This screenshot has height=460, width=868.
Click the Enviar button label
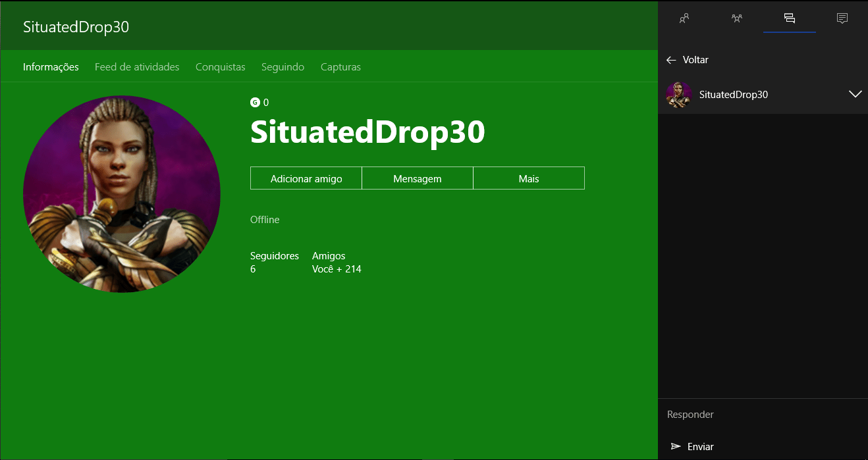click(x=701, y=446)
